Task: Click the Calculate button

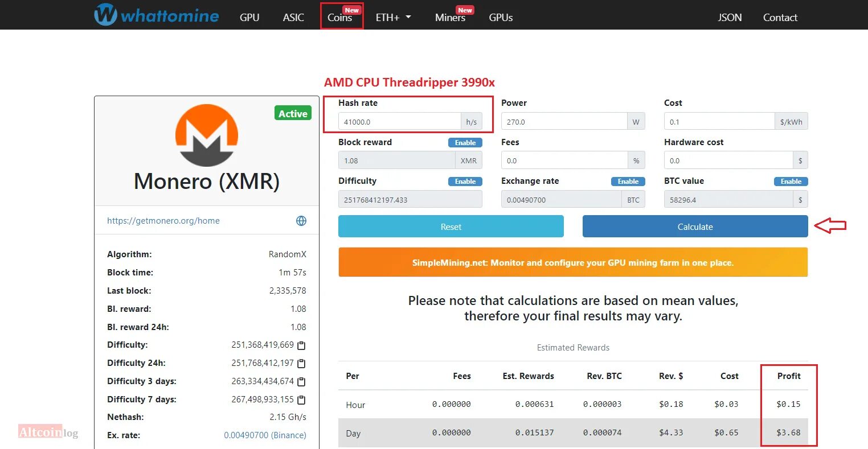Action: coord(695,226)
